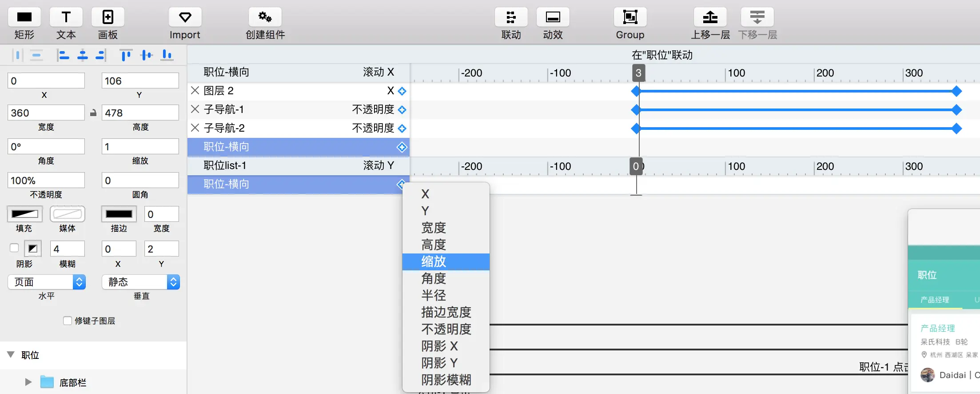Screen dimensions: 980x394
Task: Click the Y position field showing 106
Action: point(140,80)
